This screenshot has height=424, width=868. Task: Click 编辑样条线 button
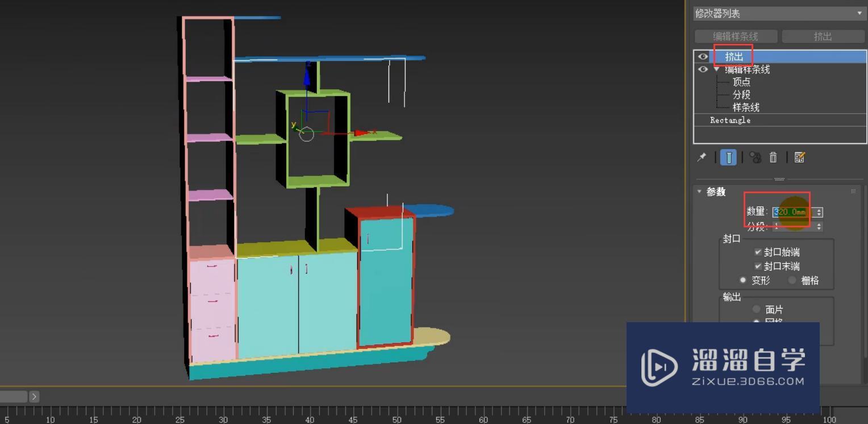(736, 36)
